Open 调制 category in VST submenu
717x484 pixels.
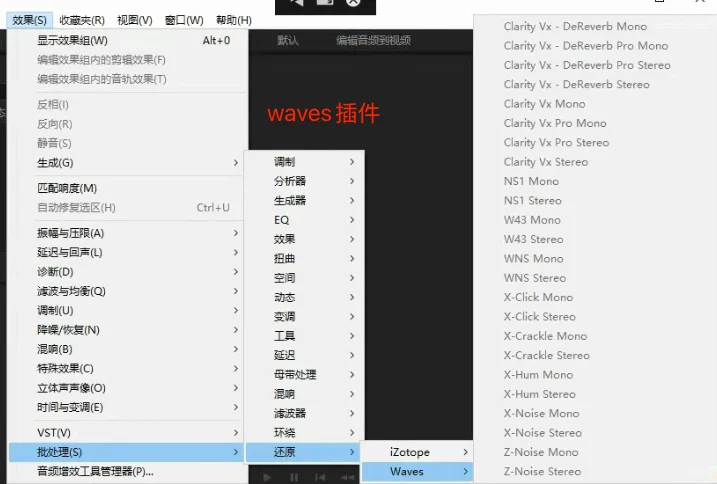[x=305, y=161]
